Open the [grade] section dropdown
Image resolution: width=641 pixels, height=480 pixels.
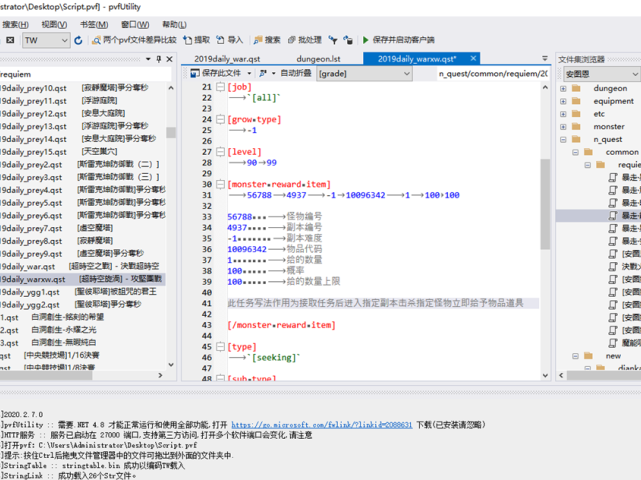[372, 74]
